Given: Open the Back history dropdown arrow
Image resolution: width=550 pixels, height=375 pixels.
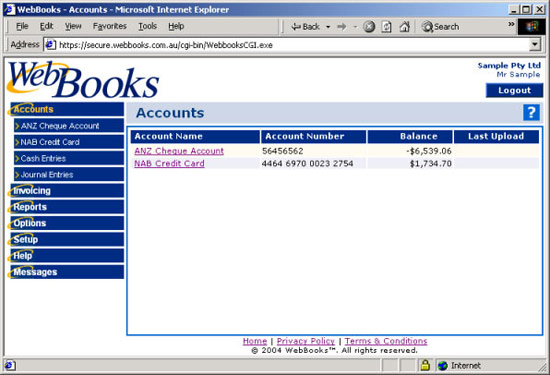Looking at the screenshot, I should click(x=328, y=27).
